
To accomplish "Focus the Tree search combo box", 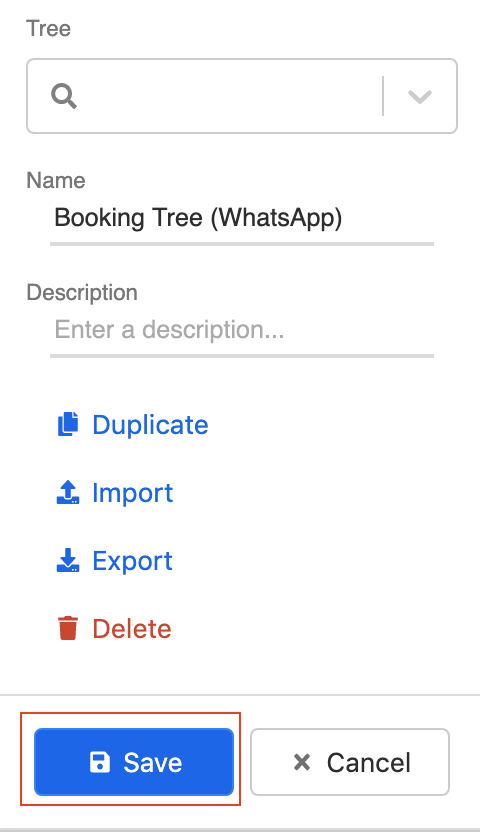I will [242, 96].
